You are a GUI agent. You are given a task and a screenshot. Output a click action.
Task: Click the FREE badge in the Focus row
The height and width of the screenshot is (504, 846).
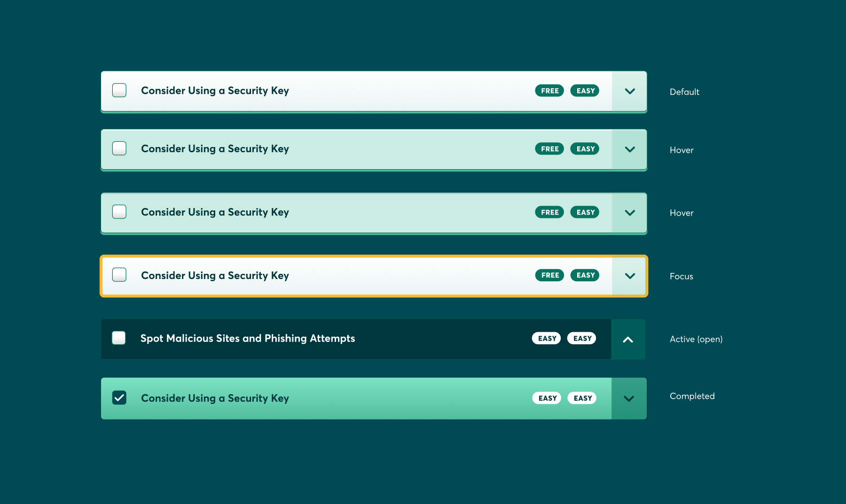(x=549, y=275)
